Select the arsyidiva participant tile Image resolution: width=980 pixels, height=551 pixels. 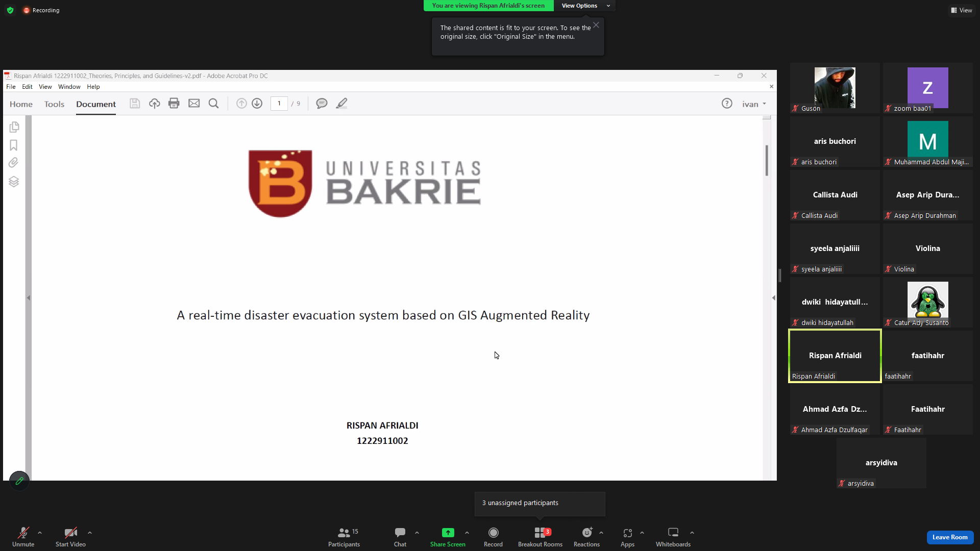pyautogui.click(x=881, y=463)
